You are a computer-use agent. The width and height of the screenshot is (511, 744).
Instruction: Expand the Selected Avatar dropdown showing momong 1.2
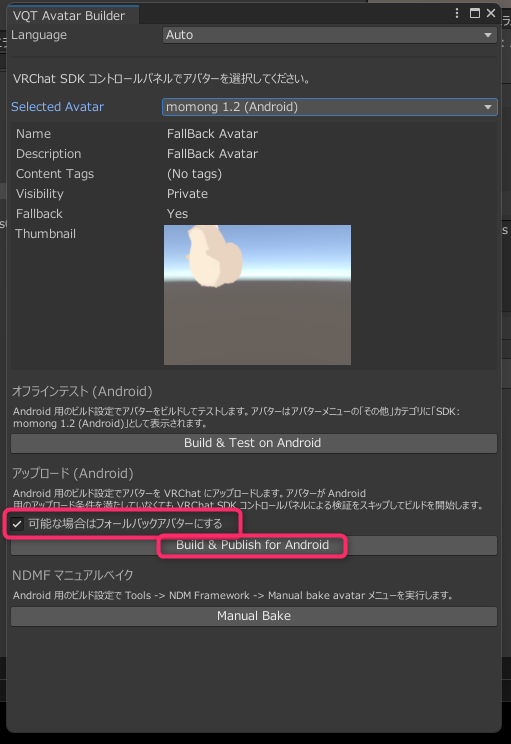pos(329,107)
